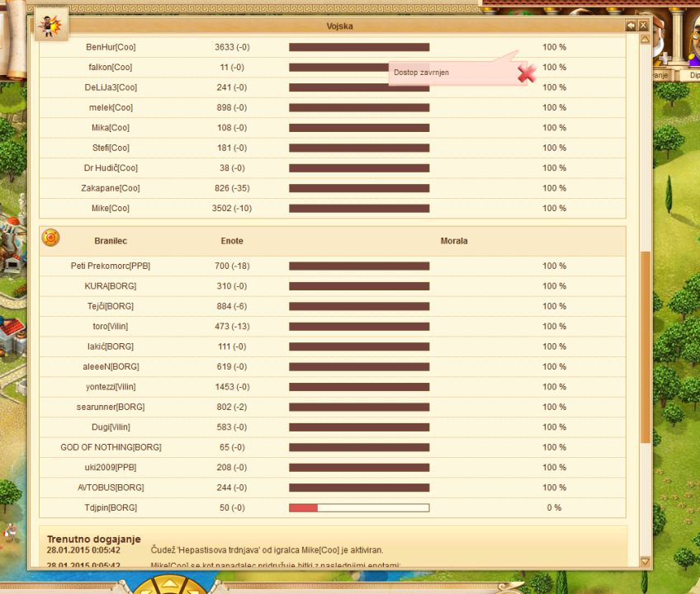Click the units value 884 (-6)
Viewport: 700px width, 594px height.
232,306
